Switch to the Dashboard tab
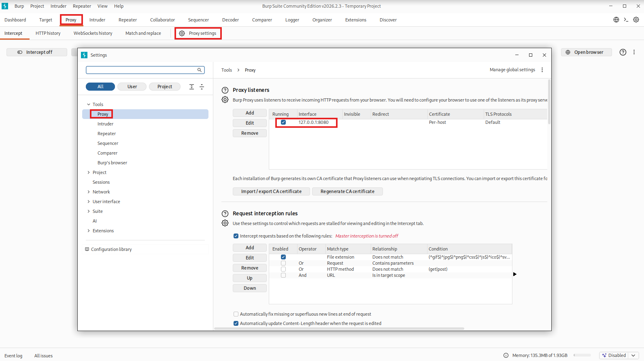644x361 pixels. click(15, 20)
